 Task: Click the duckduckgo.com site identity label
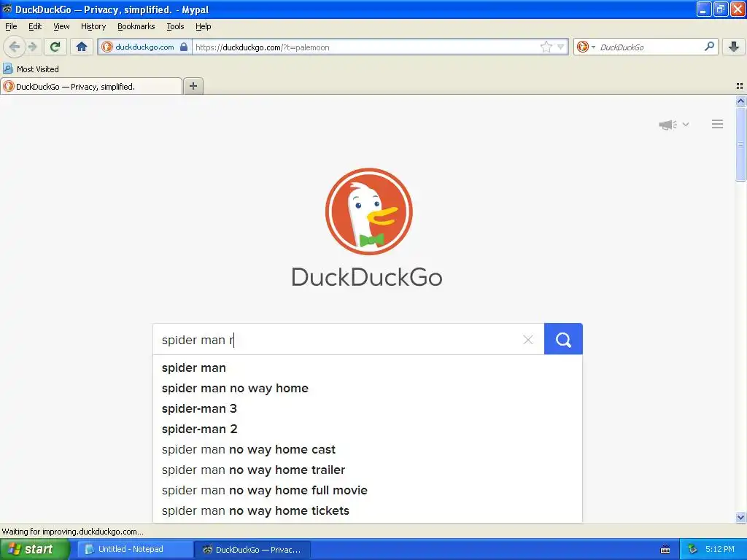click(145, 47)
